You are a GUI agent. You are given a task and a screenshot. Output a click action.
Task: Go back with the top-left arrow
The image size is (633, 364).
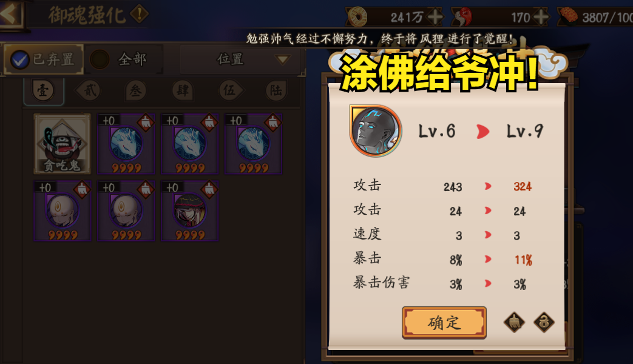[x=10, y=15]
